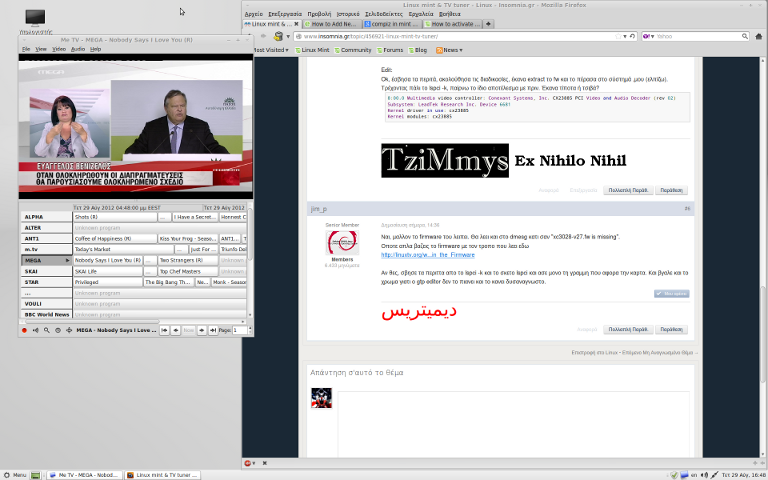768x480 pixels.
Task: Bookmark page with the star icon
Action: coord(619,36)
